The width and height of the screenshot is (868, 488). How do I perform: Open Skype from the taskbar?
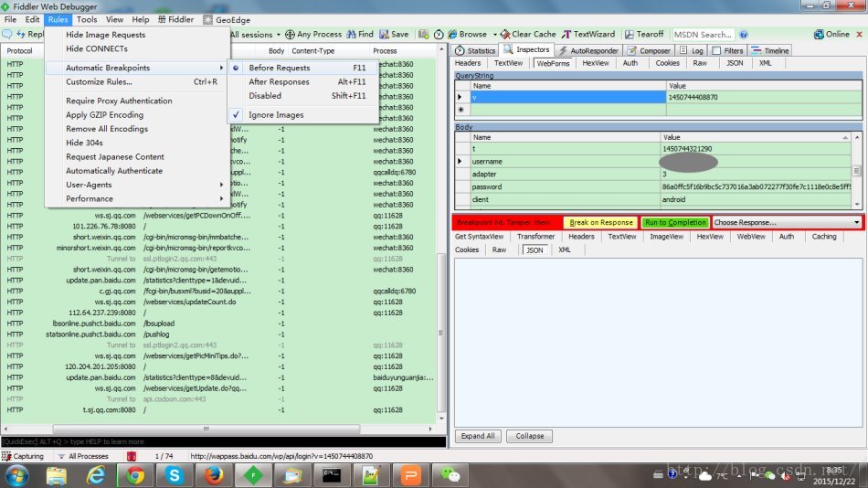(x=175, y=475)
